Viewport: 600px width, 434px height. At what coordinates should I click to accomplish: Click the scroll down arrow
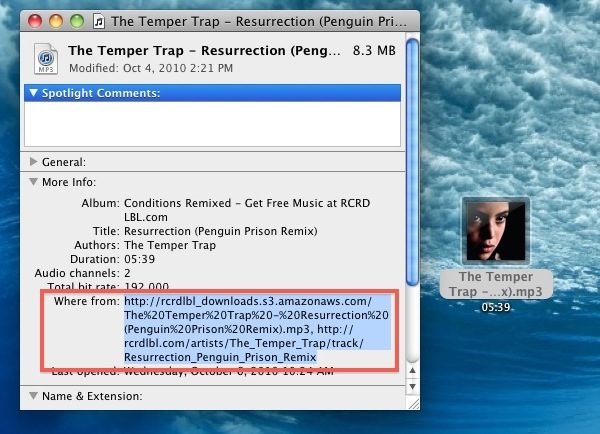pyautogui.click(x=412, y=387)
